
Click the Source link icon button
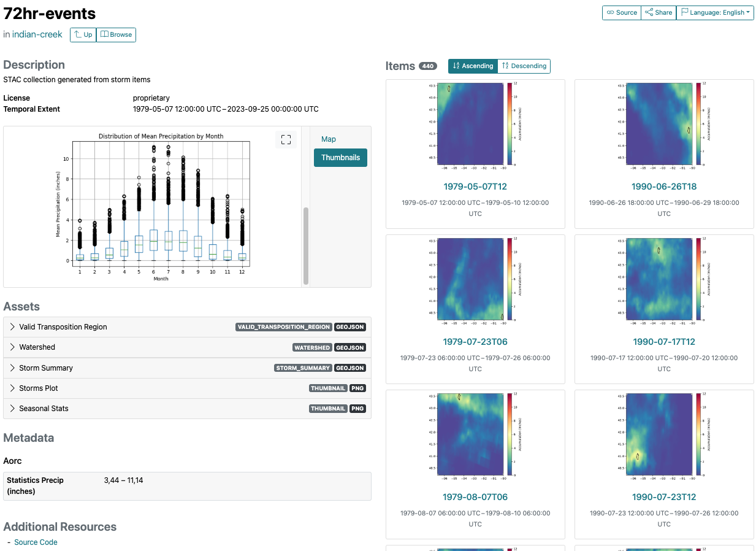pyautogui.click(x=622, y=12)
